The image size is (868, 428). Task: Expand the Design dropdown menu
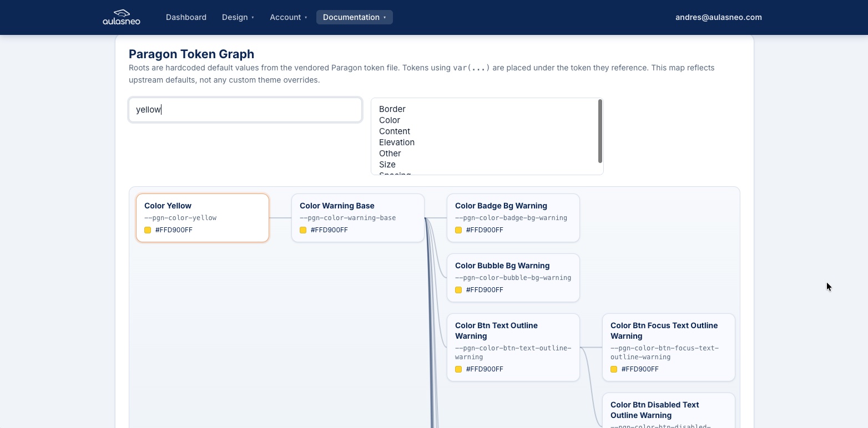[238, 17]
